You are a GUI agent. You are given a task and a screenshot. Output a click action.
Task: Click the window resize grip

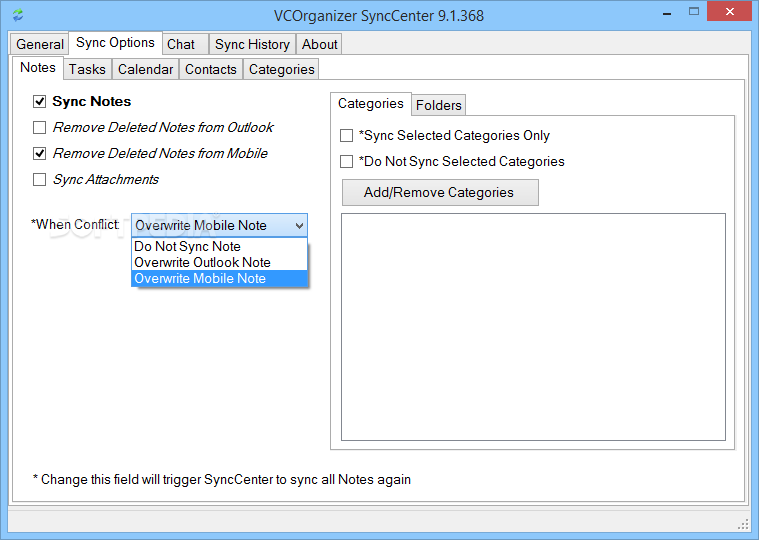click(x=743, y=525)
